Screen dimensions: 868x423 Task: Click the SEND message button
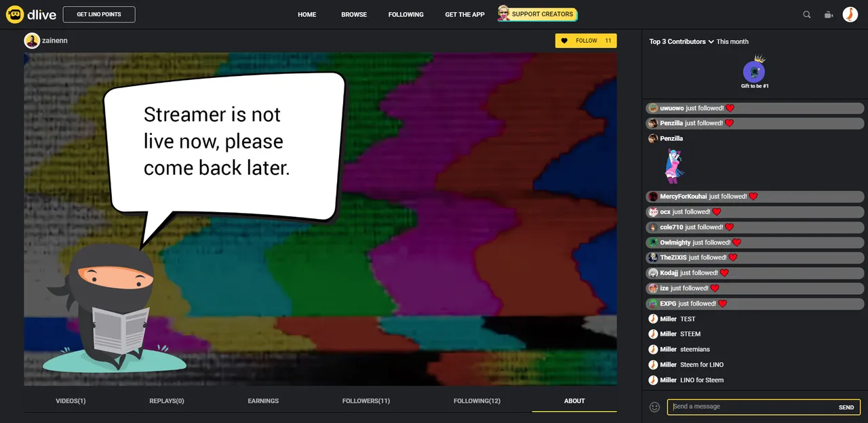pos(846,407)
